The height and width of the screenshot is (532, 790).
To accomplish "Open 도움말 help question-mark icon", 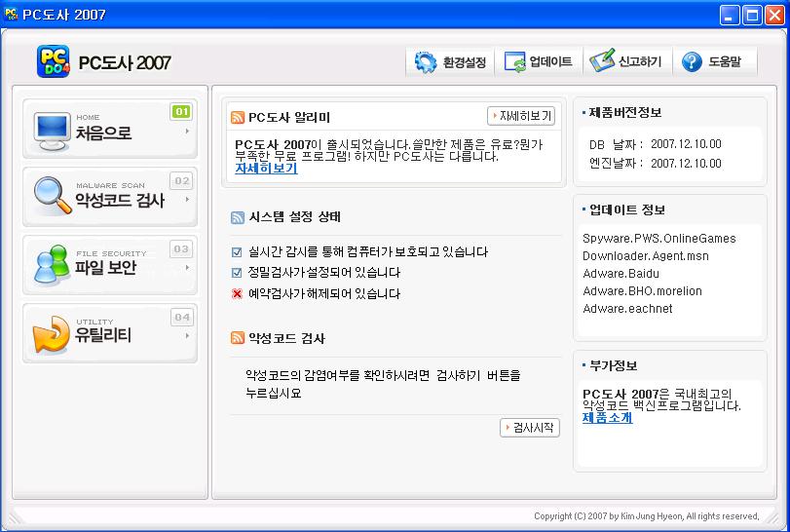I will (692, 62).
